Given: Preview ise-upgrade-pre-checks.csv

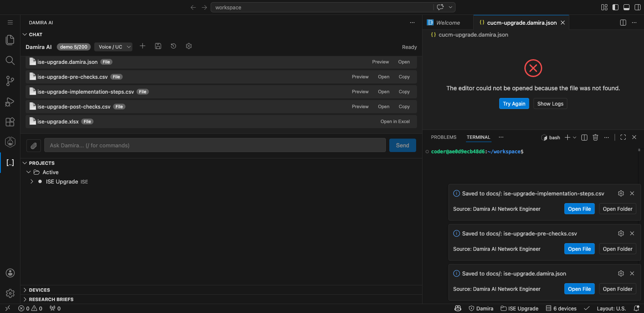Looking at the screenshot, I should pyautogui.click(x=360, y=77).
